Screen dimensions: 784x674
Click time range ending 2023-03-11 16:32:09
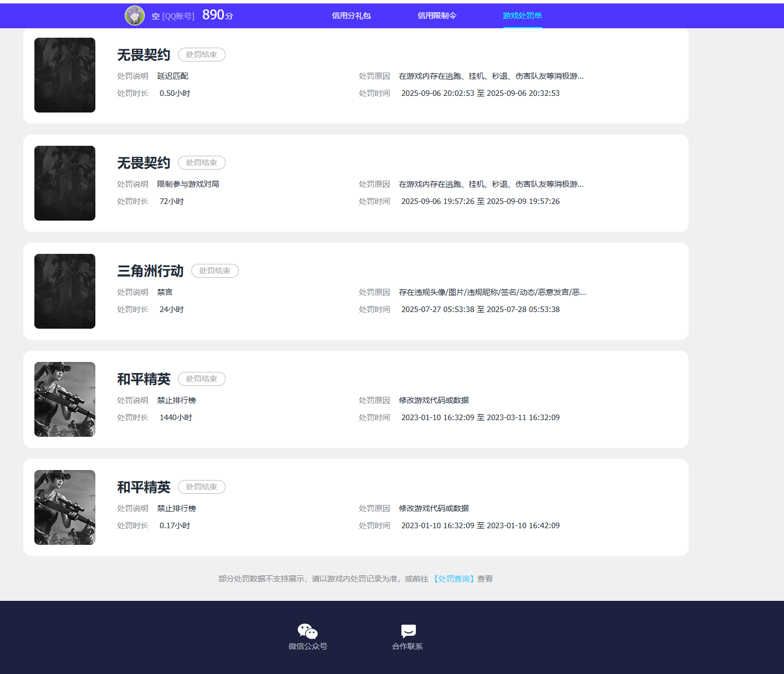click(480, 417)
